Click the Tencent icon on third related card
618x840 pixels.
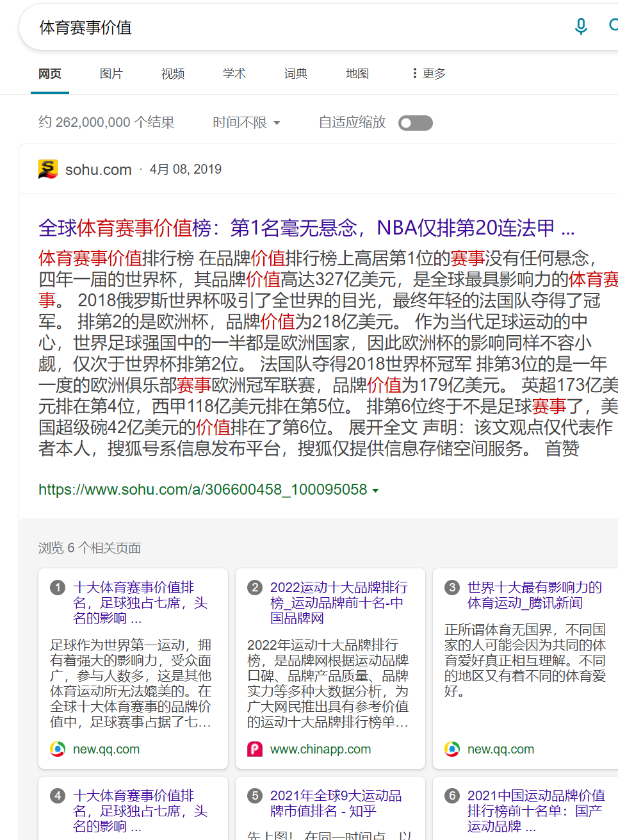tap(452, 749)
